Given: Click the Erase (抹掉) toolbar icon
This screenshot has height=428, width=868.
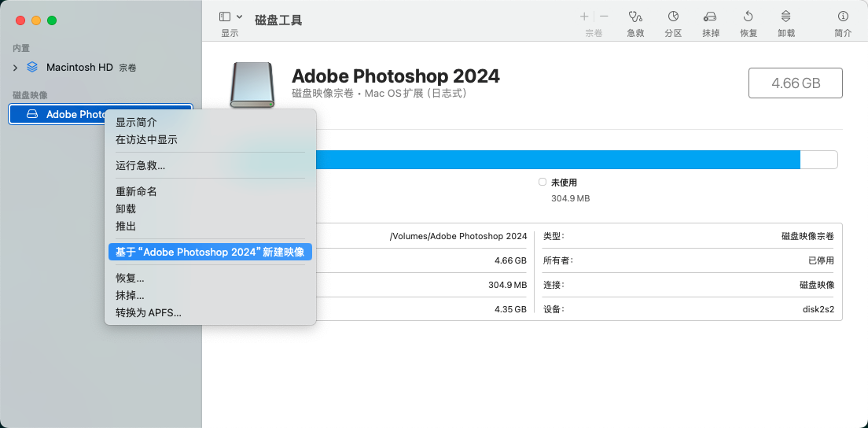Looking at the screenshot, I should point(710,17).
